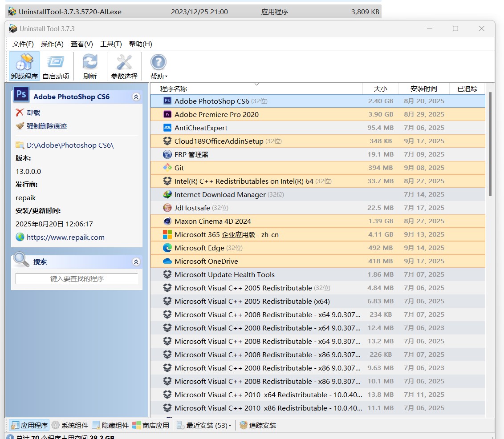Click the 卸载 uninstall action link
Screen dimensions: 504x439
(x=33, y=113)
